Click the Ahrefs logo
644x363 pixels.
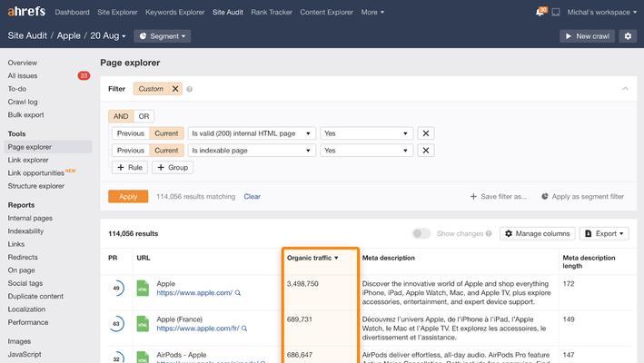point(26,11)
